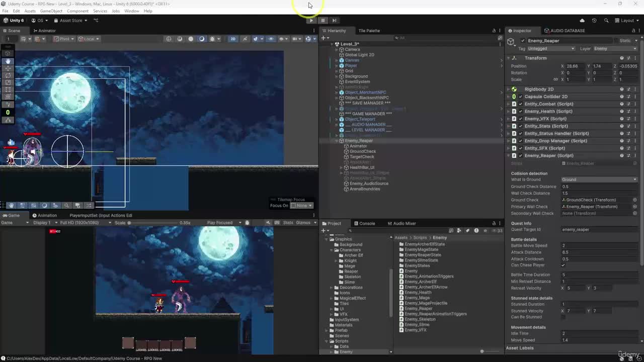Click the Step frame button
Screen dimensions: 644x362
(334, 20)
